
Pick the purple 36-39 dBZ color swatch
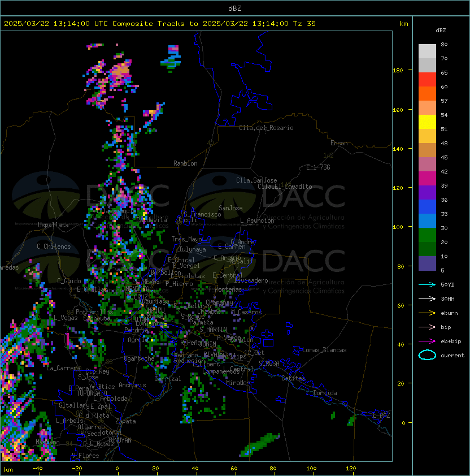point(427,193)
